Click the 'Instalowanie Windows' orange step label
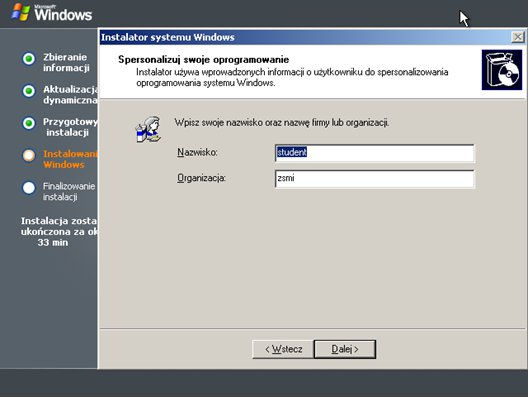 point(70,159)
